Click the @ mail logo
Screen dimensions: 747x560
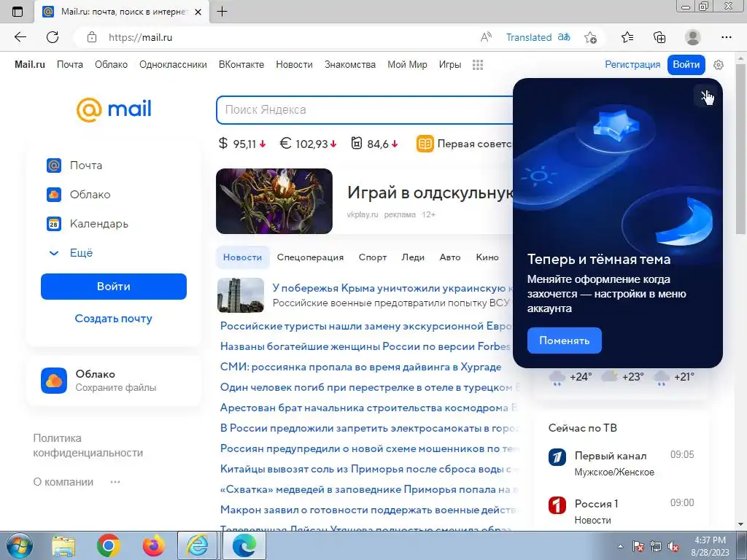point(114,109)
